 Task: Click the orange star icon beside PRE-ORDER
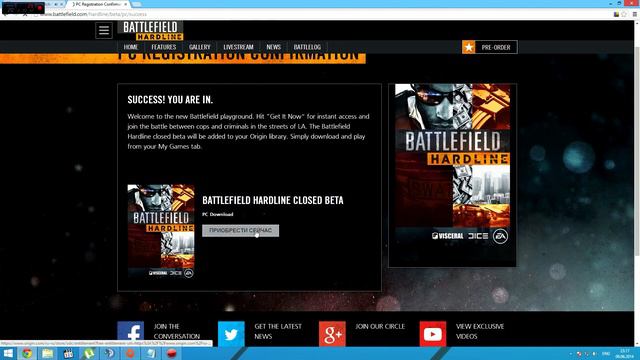point(469,47)
